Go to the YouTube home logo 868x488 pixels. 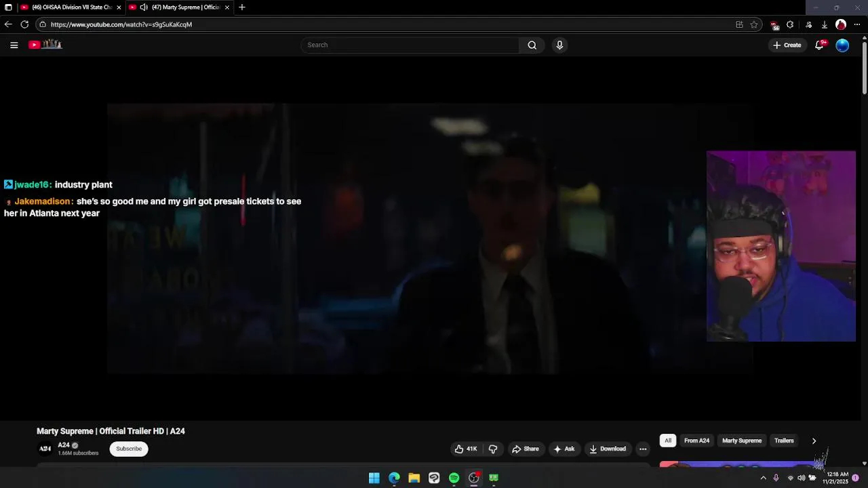[45, 45]
